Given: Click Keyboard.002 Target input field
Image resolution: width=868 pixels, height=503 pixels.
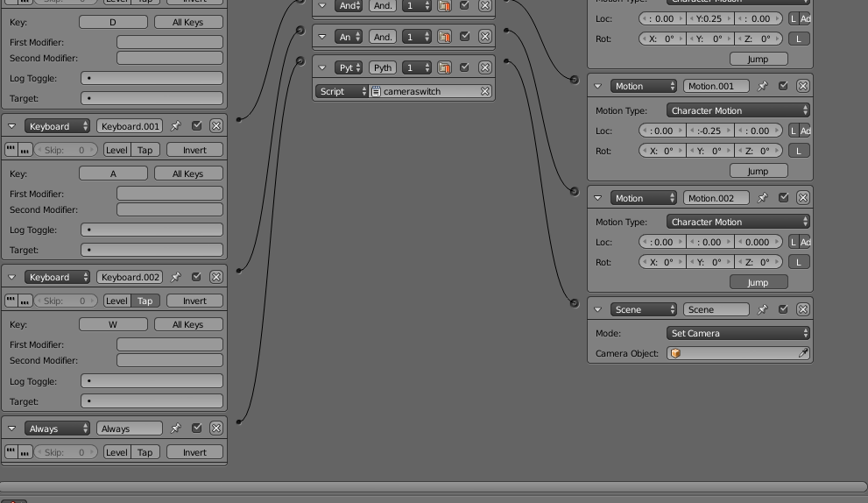Looking at the screenshot, I should pyautogui.click(x=152, y=401).
